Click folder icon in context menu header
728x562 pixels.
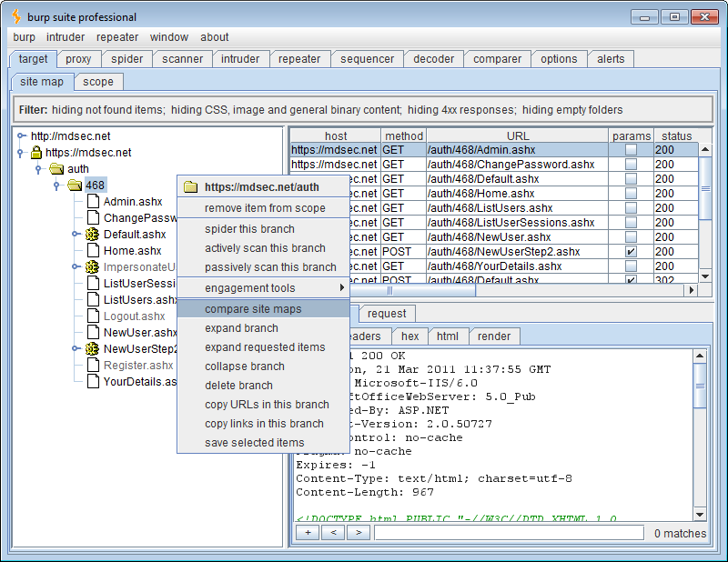point(190,187)
